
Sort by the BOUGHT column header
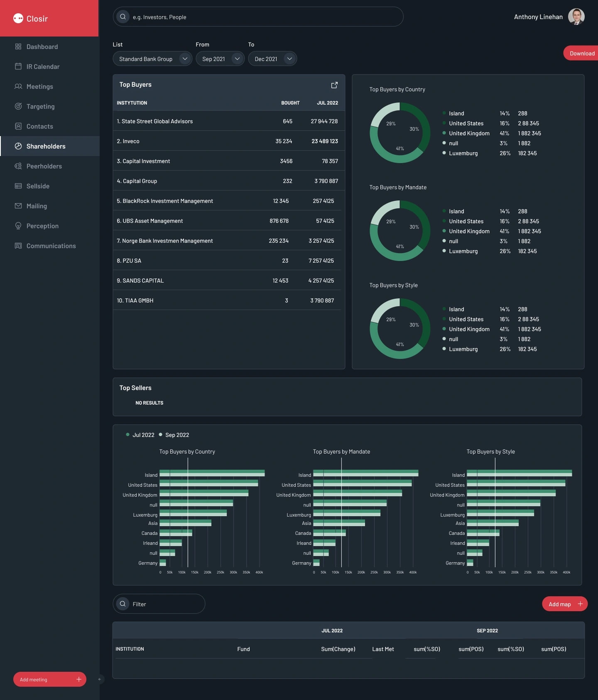point(290,103)
